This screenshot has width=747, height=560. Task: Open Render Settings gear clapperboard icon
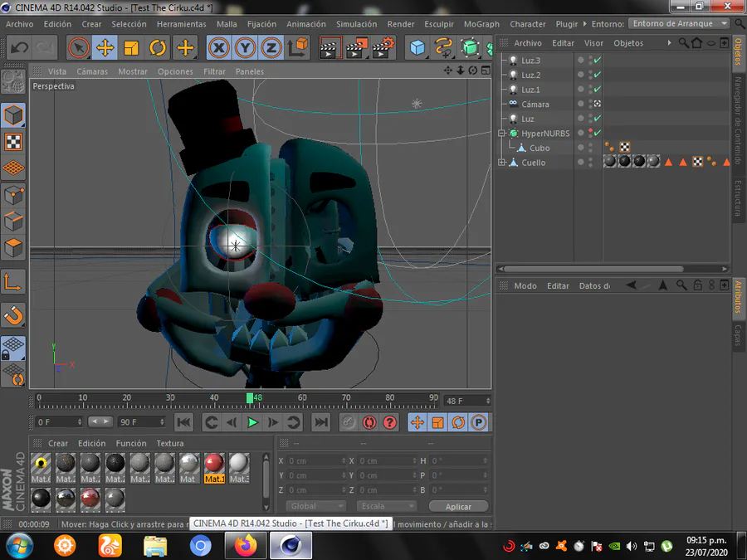pyautogui.click(x=383, y=48)
